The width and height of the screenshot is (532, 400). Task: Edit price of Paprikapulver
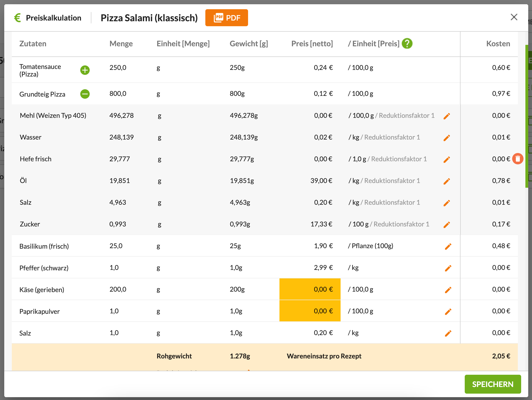[448, 311]
